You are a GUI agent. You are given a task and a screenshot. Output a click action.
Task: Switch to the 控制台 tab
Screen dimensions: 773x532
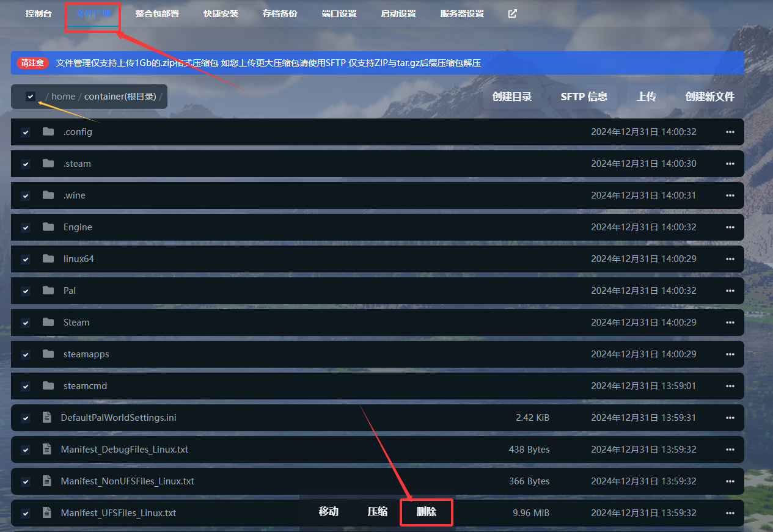38,13
